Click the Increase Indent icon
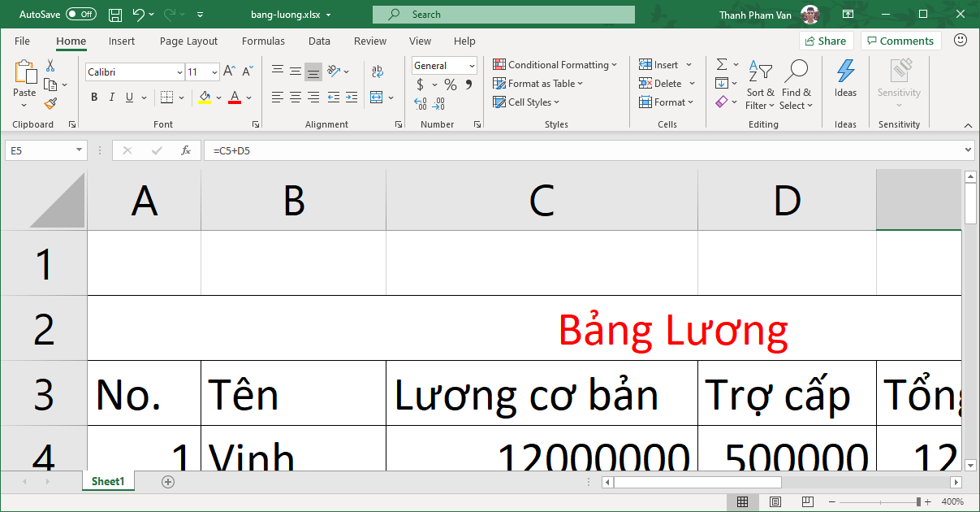The image size is (980, 512). point(351,98)
